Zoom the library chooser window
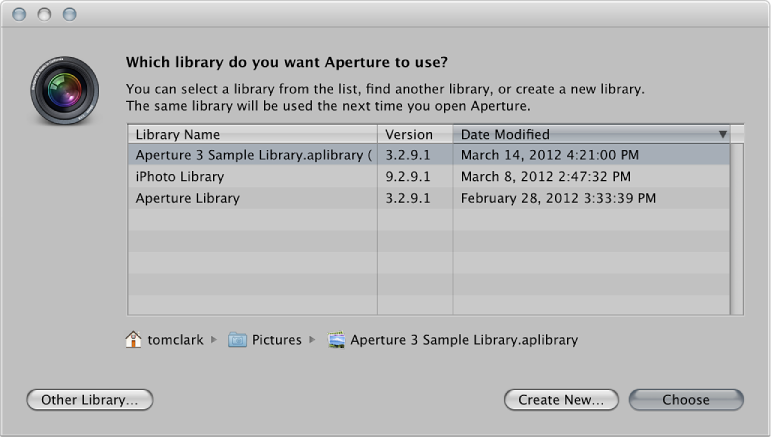 click(x=69, y=14)
